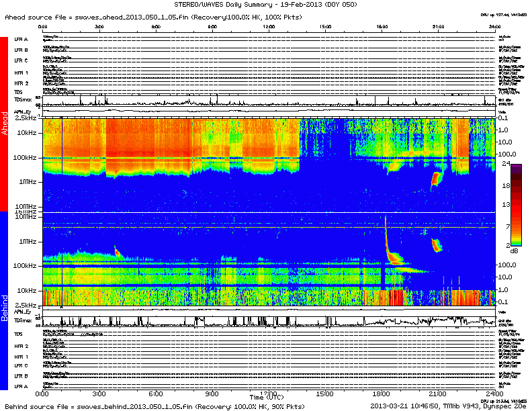
Task: Click the red Ahead spacecraft sidebar
Action: 4,124
